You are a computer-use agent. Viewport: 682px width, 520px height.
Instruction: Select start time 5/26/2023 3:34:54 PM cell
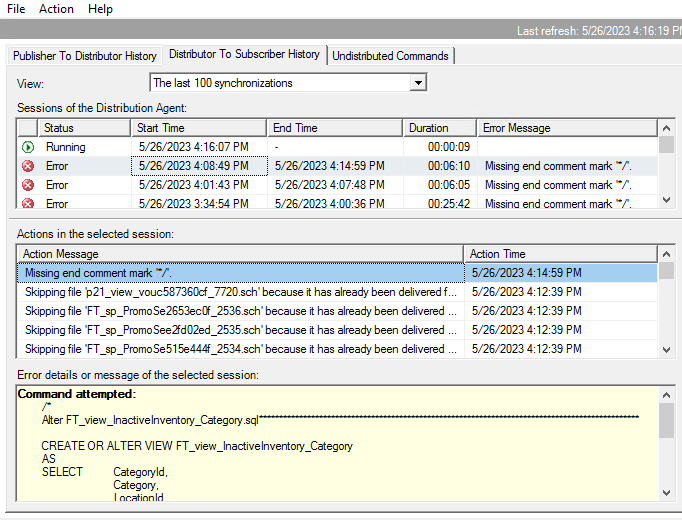199,203
